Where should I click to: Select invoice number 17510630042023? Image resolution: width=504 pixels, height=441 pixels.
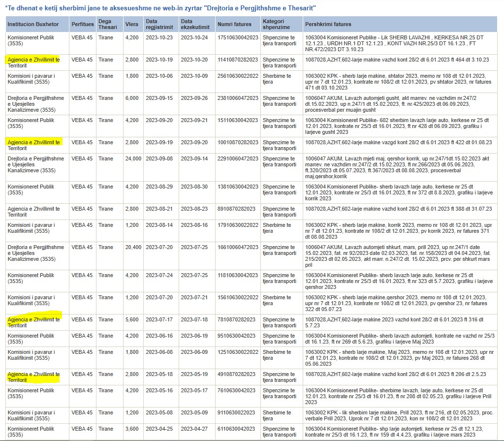(238, 38)
